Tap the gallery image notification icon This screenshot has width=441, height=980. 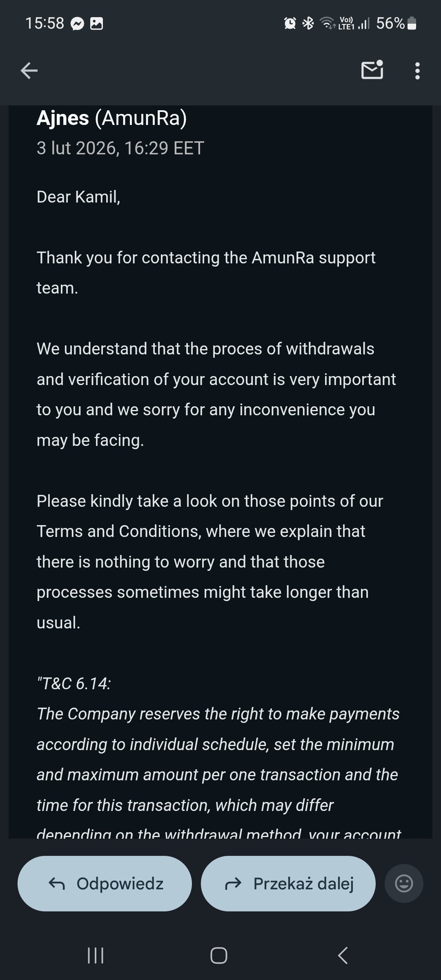click(96, 24)
